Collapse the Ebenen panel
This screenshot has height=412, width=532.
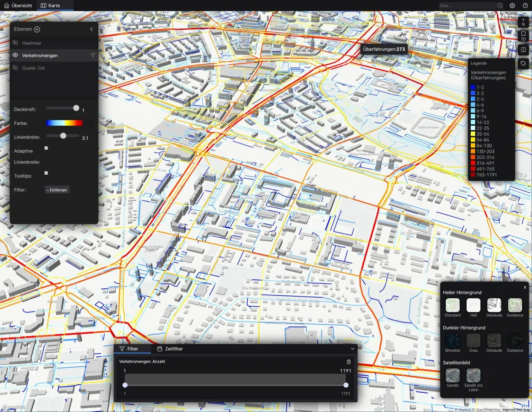[91, 29]
